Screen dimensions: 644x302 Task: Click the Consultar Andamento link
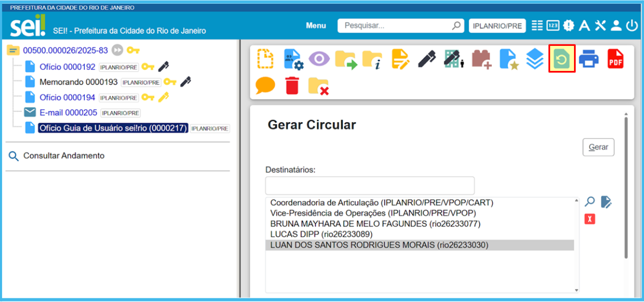(64, 156)
